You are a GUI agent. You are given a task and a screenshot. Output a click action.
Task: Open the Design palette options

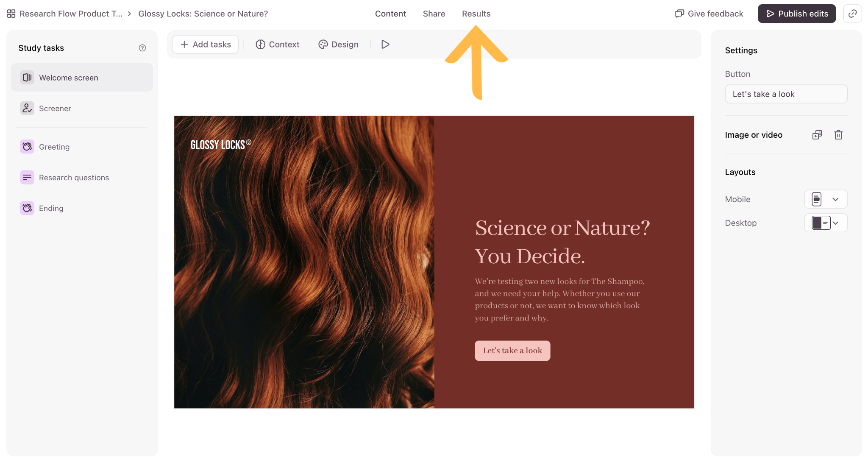(338, 45)
